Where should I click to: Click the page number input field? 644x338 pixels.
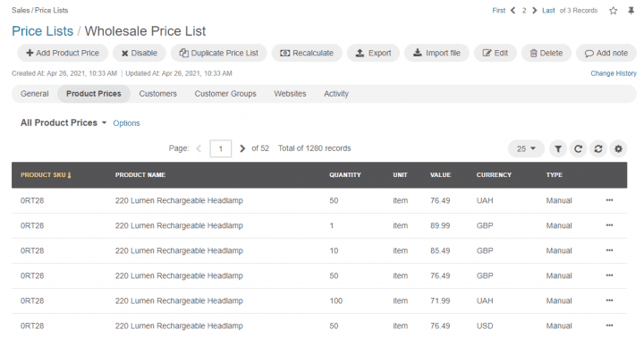pos(221,148)
